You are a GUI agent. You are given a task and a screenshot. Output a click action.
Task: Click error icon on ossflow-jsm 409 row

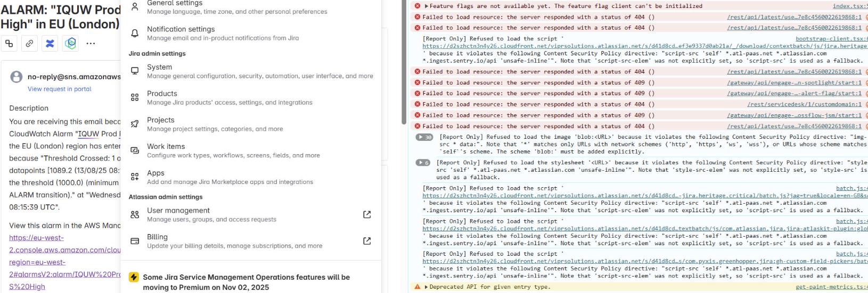417,115
